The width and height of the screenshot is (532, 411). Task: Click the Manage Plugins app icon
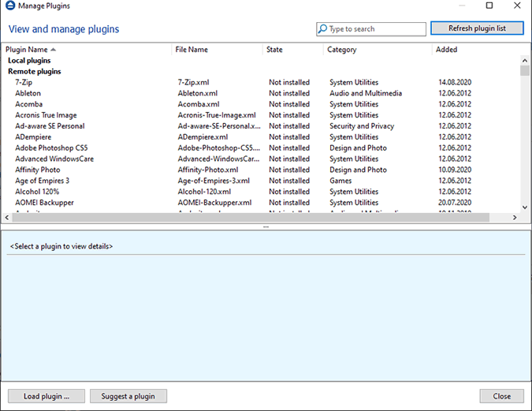coord(10,6)
